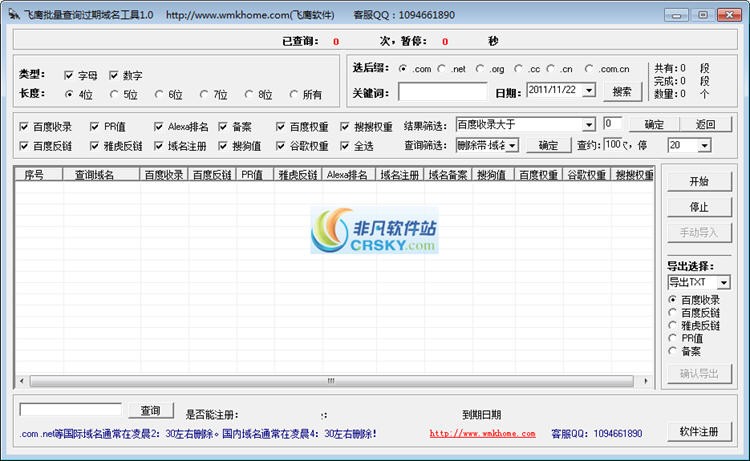Choose the .cn suffix radio button

551,69
